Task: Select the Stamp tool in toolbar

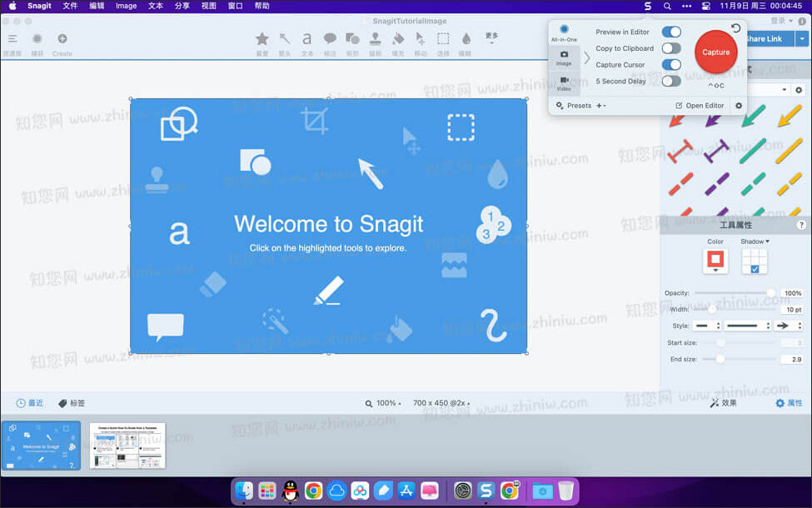Action: (x=376, y=39)
